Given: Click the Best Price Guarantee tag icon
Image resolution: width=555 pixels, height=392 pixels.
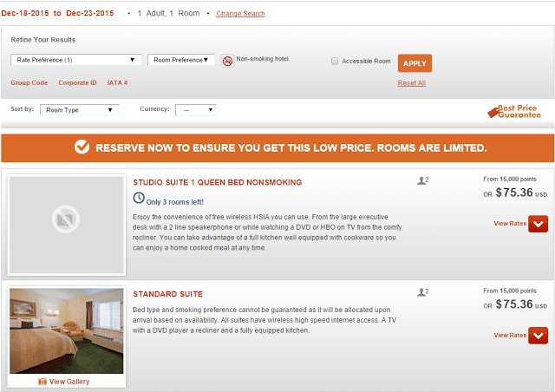Looking at the screenshot, I should (493, 112).
